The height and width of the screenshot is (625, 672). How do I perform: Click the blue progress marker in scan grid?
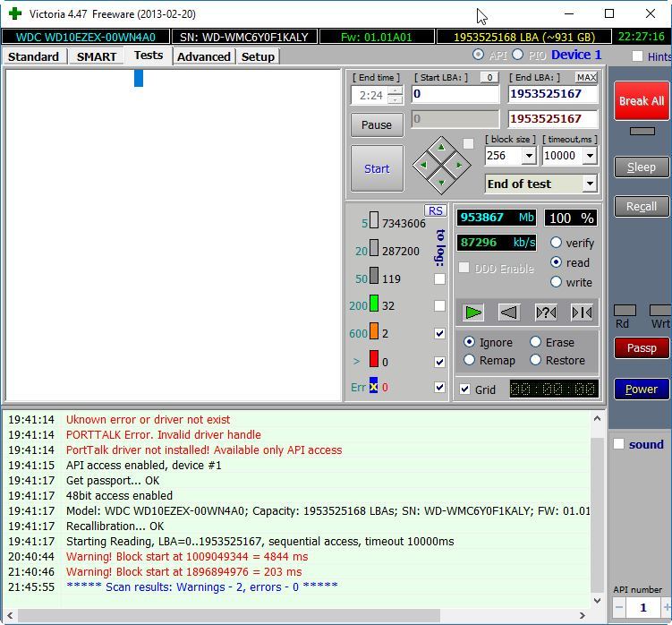[x=139, y=79]
